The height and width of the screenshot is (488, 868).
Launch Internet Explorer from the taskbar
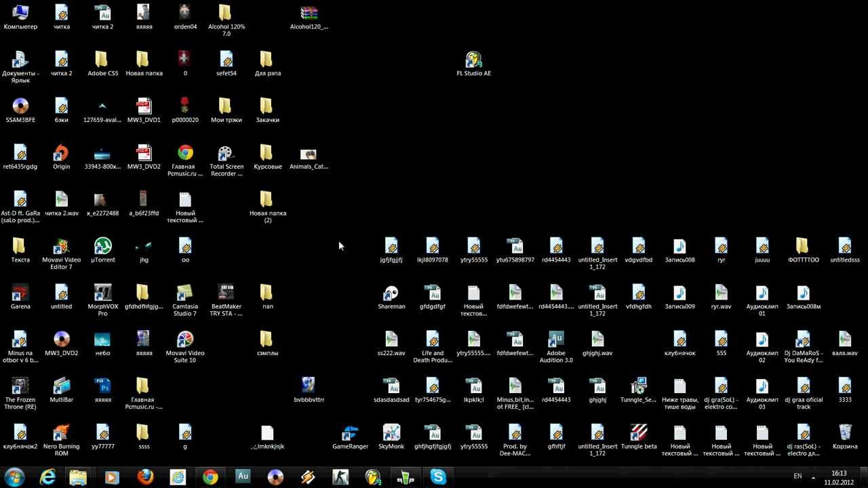click(x=47, y=477)
